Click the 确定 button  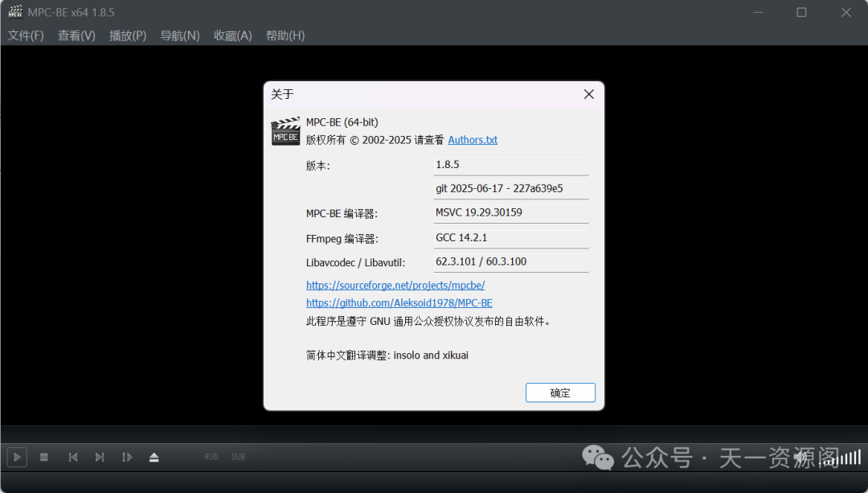tap(560, 392)
